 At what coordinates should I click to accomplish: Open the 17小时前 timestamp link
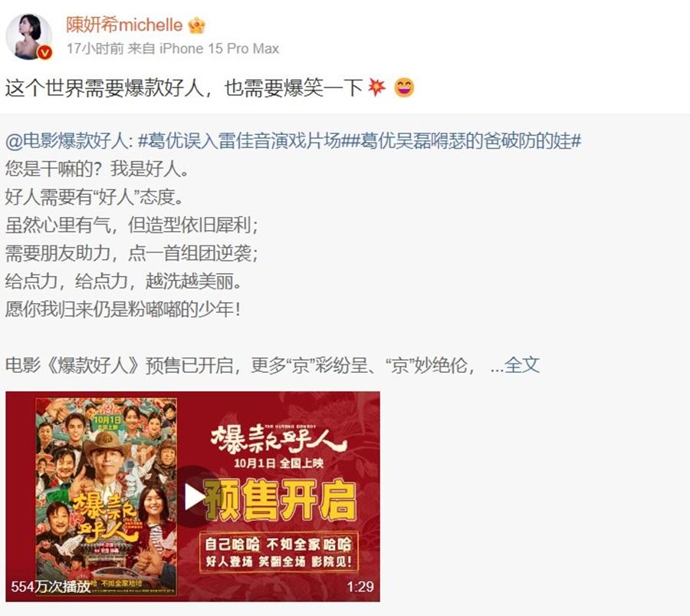coord(95,48)
